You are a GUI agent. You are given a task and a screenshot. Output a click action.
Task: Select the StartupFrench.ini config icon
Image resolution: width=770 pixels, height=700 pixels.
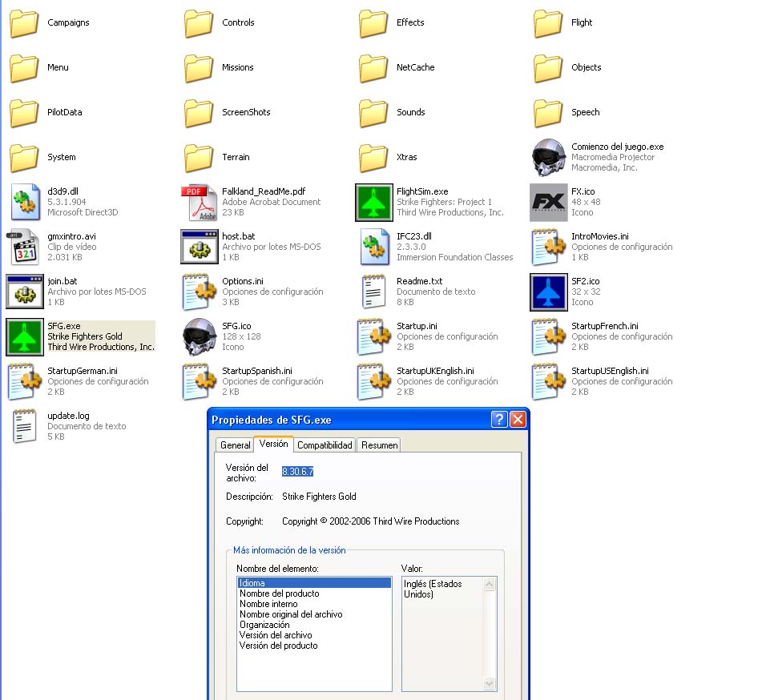pyautogui.click(x=549, y=336)
